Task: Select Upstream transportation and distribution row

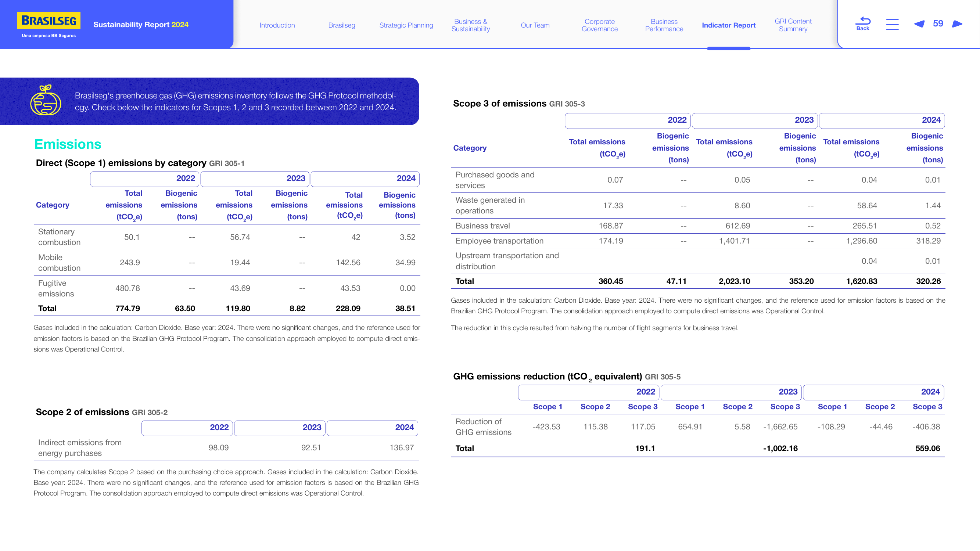Action: coord(698,261)
